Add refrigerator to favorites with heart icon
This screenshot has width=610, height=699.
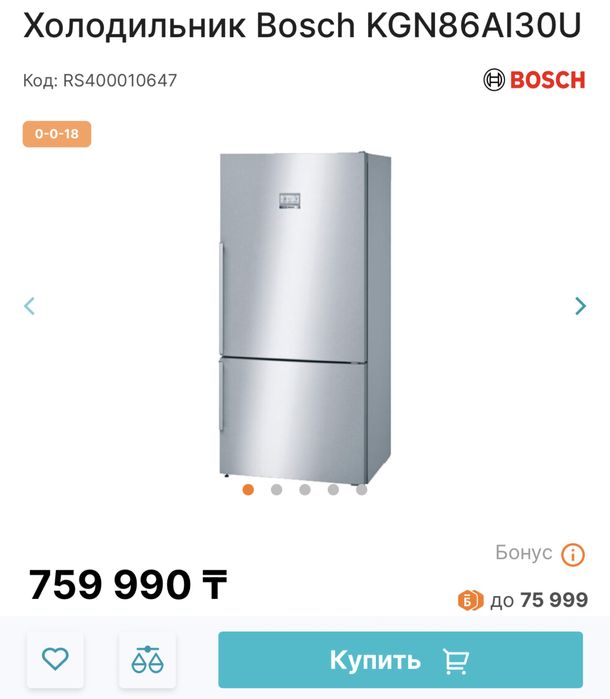tap(55, 659)
